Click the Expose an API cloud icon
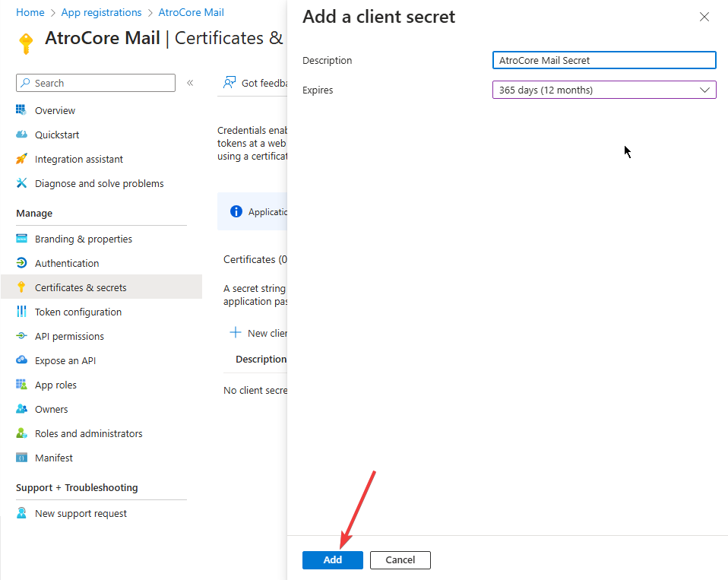728x580 pixels. click(x=21, y=360)
